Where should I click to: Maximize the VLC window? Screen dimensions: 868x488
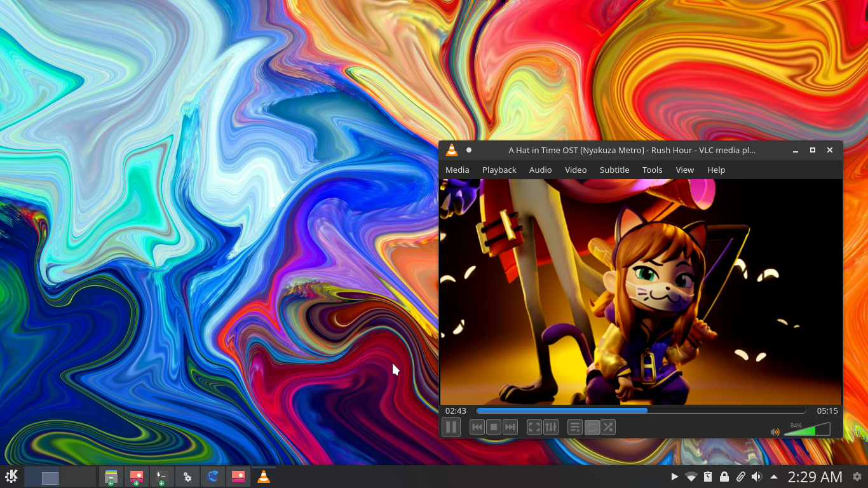pyautogui.click(x=813, y=150)
